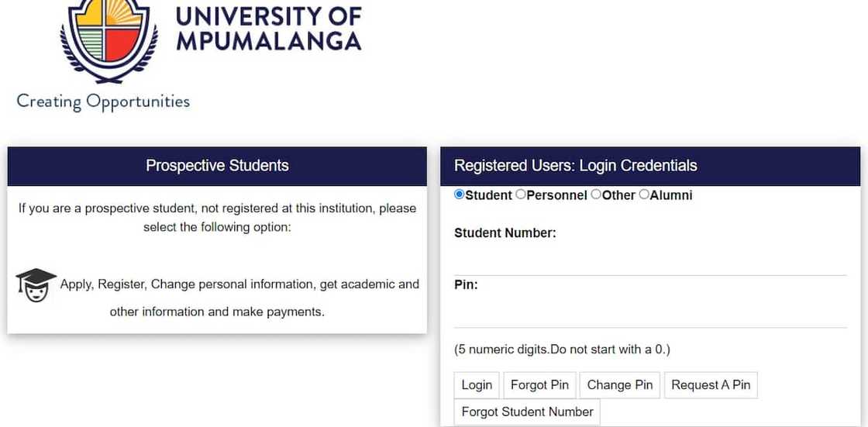Click the Creating Opportunities tagline
868x427 pixels.
coord(103,102)
